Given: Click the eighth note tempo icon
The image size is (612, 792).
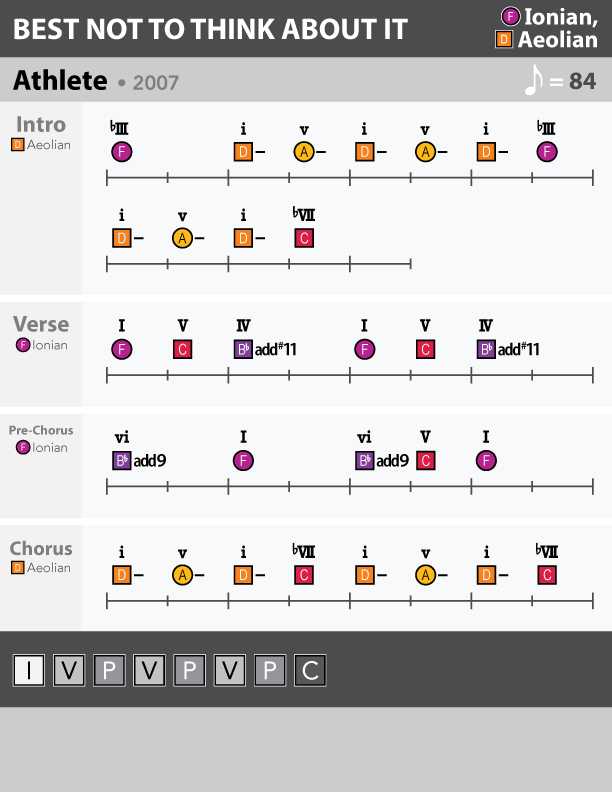Looking at the screenshot, I should pyautogui.click(x=533, y=80).
